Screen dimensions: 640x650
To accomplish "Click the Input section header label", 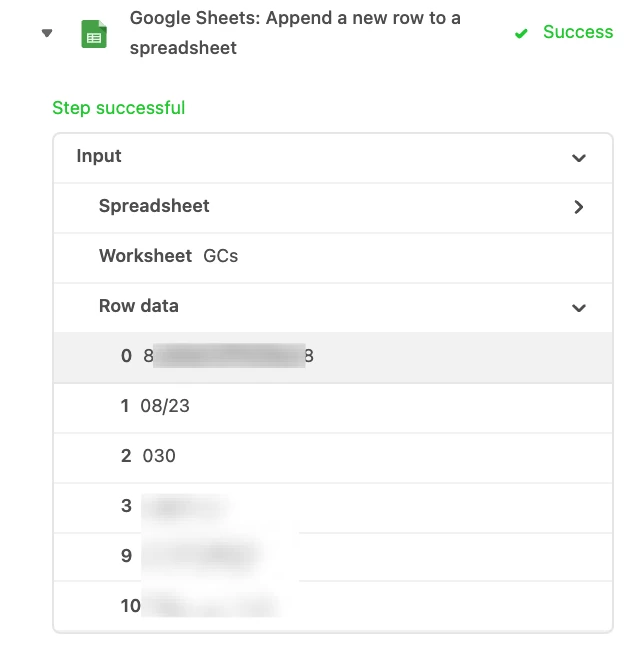I will 99,156.
